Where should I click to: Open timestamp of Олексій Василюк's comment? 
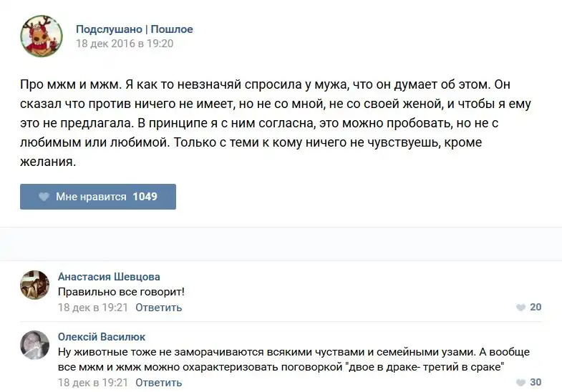pyautogui.click(x=92, y=383)
